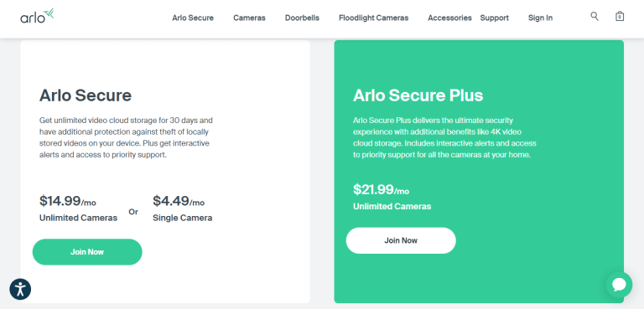The height and width of the screenshot is (309, 644).
Task: Join Now for Arlo Secure Plus
Action: [401, 240]
